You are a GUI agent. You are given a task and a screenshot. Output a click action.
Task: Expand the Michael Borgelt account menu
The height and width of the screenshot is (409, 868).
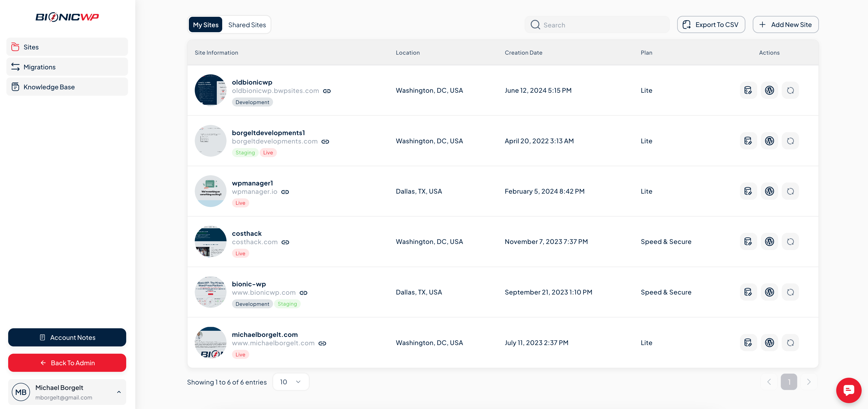coord(67,392)
